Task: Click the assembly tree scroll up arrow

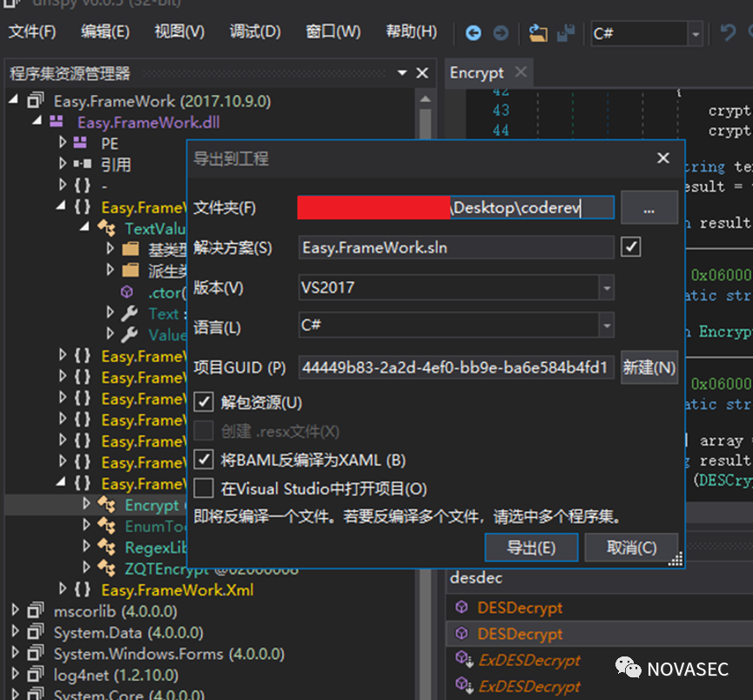Action: click(x=425, y=99)
